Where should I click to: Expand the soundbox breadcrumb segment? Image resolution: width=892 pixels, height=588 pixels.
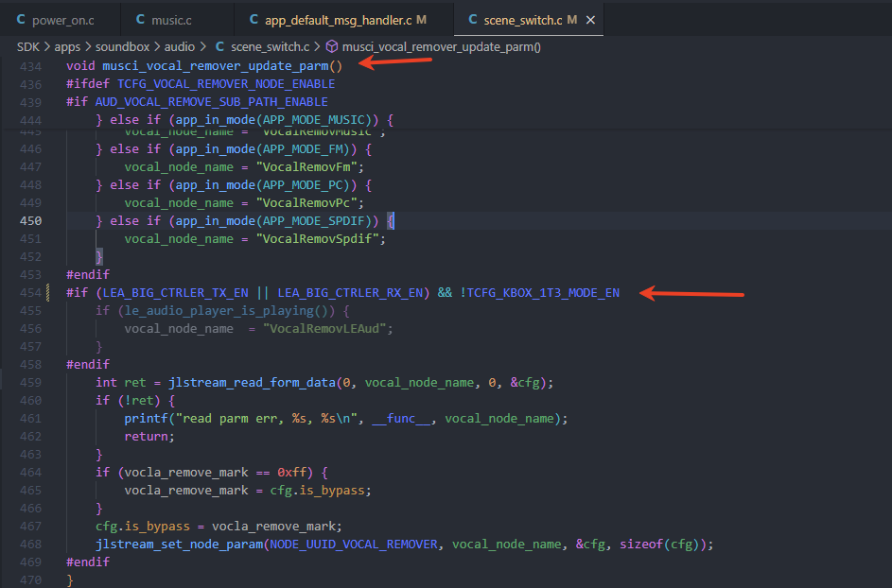pos(122,46)
